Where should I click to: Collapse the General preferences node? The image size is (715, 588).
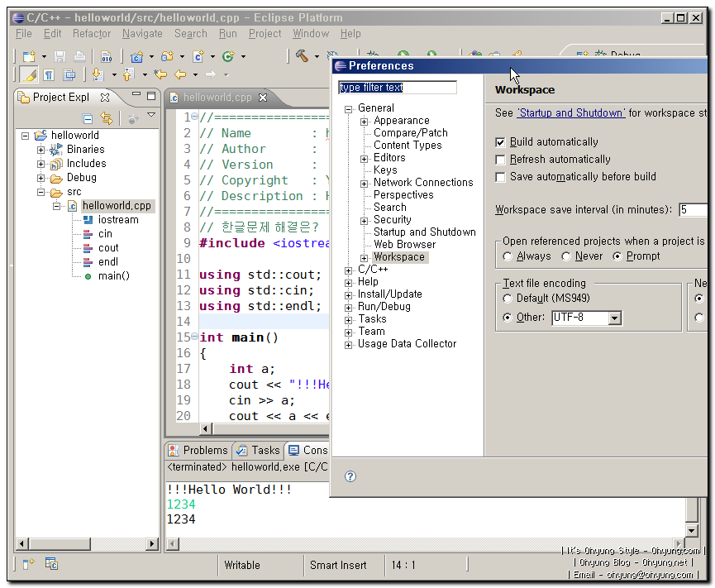348,109
